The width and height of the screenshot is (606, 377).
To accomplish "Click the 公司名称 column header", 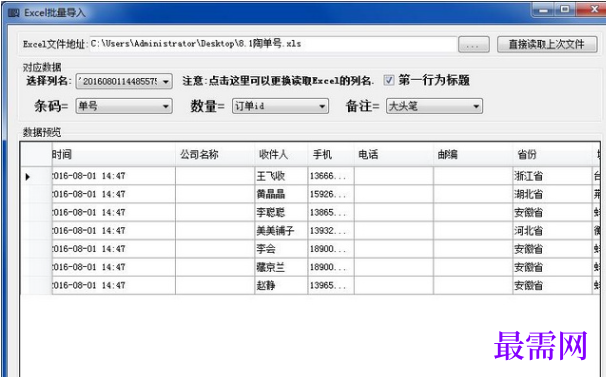I will [215, 155].
